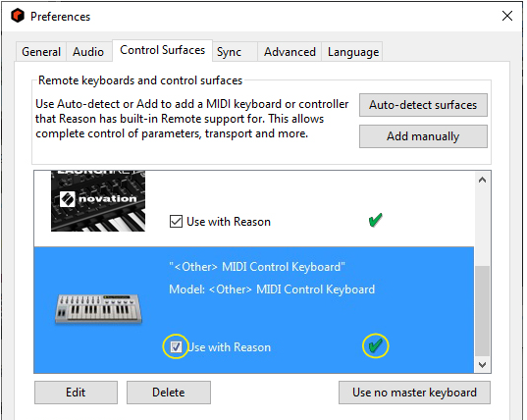The height and width of the screenshot is (420, 527).
Task: Click the surface list scroll down arrow
Action: pos(482,365)
